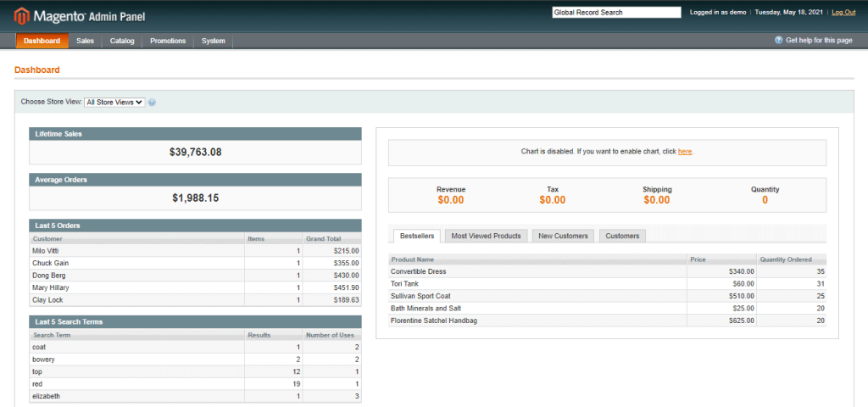Click the 'bowery' search term
This screenshot has width=868, height=407.
tap(43, 360)
